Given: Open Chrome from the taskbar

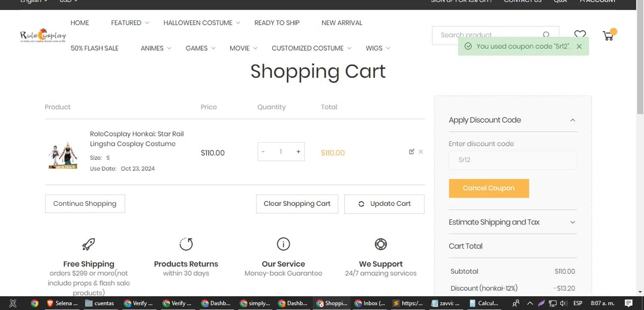Looking at the screenshot, I should [x=35, y=303].
